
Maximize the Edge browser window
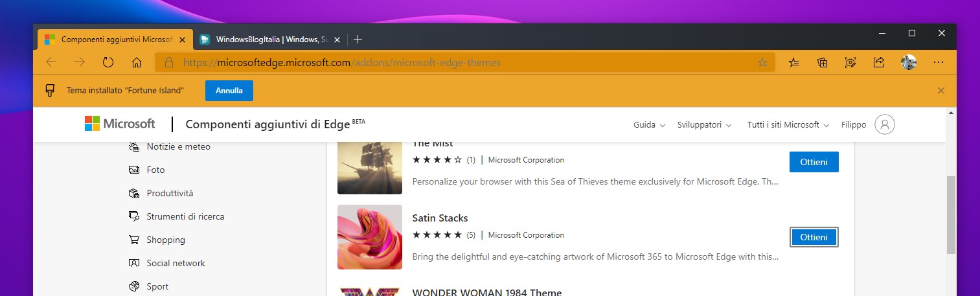pos(911,32)
